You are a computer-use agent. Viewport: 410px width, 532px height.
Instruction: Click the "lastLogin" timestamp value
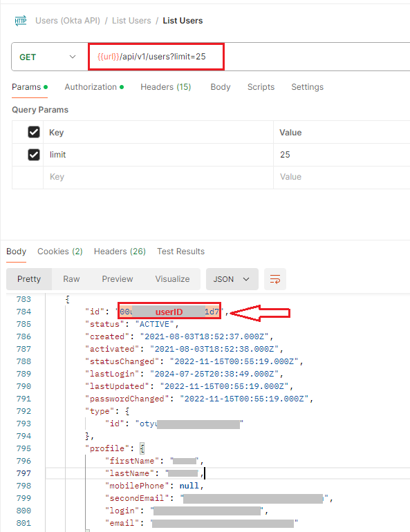[x=214, y=374]
